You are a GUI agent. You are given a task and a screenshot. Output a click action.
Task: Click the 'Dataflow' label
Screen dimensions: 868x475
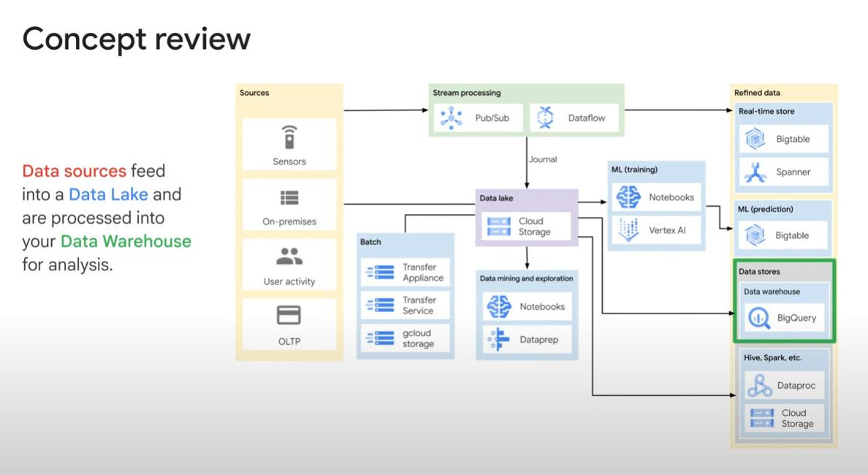587,118
